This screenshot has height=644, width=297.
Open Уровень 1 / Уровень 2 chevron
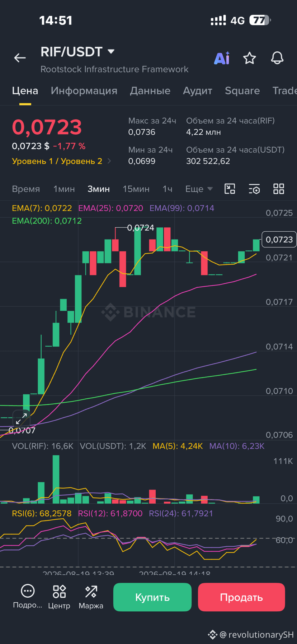pyautogui.click(x=109, y=161)
